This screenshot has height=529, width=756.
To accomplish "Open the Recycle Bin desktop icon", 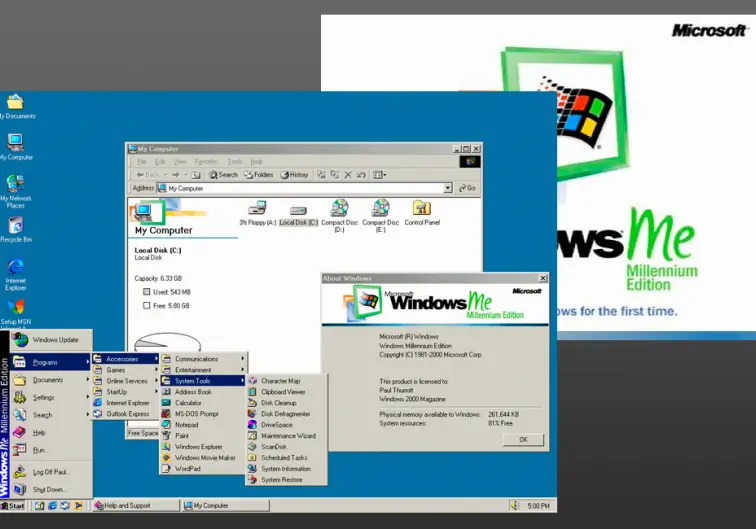I will click(15, 228).
